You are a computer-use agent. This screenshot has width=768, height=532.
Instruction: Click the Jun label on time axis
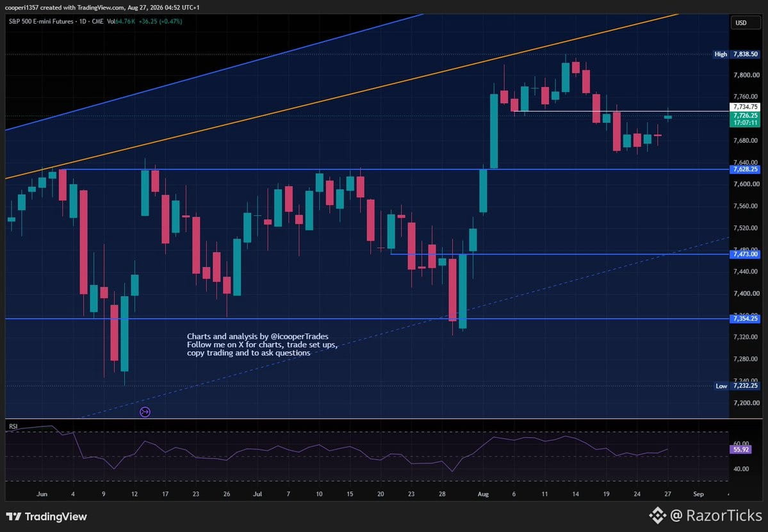coord(42,494)
